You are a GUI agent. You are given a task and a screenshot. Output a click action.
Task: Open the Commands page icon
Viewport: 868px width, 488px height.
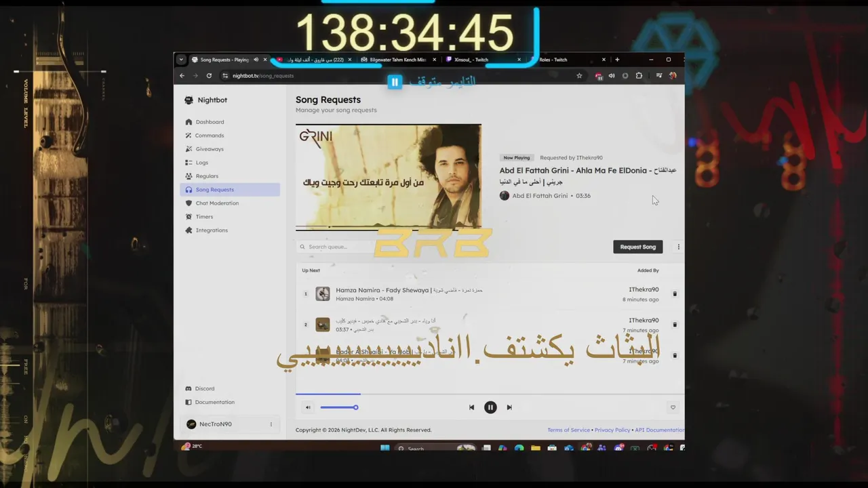(189, 136)
